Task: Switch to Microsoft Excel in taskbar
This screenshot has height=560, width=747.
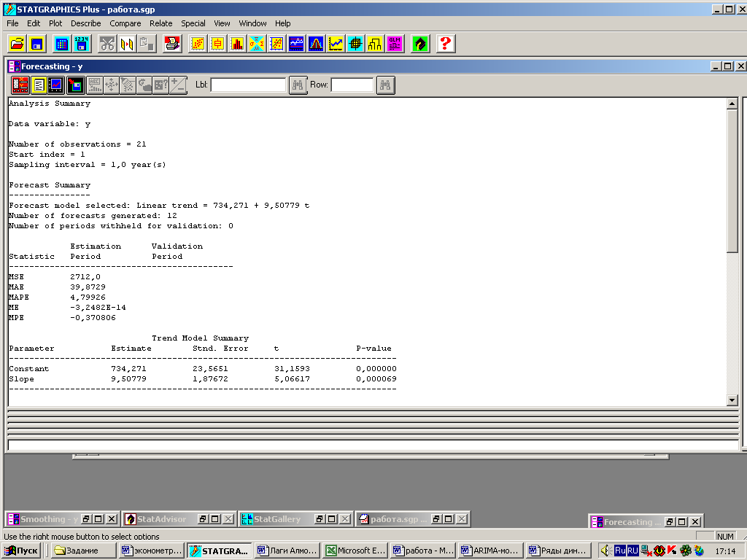Action: click(x=355, y=551)
